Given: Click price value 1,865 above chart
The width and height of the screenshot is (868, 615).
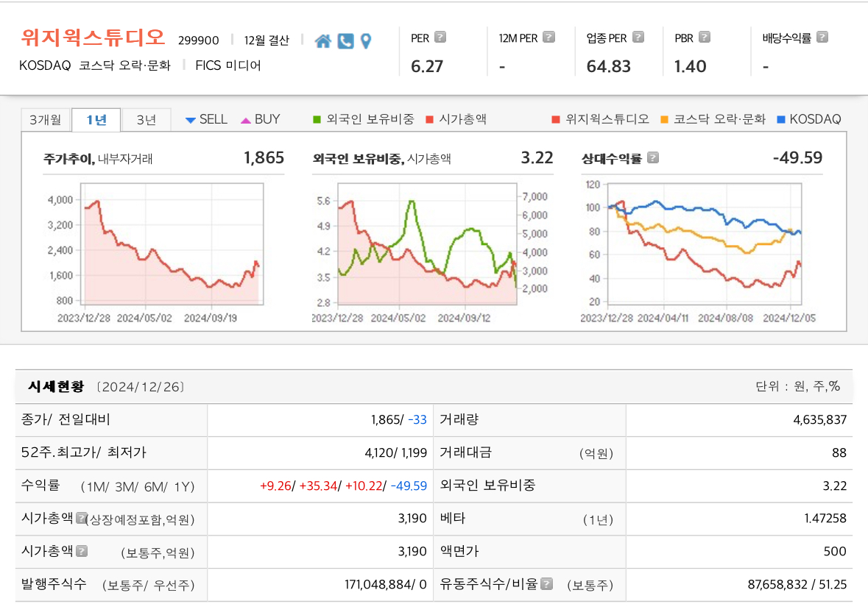Looking at the screenshot, I should 264,158.
